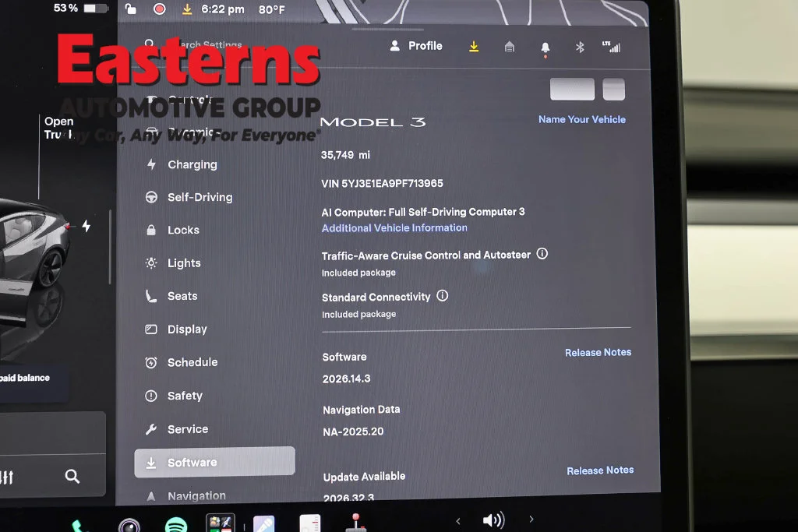Open the Locks settings menu
This screenshot has height=532, width=798.
(172, 230)
